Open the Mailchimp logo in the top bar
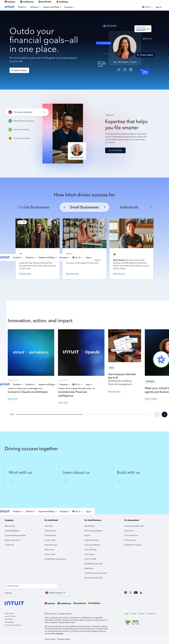Screen dimensions: 169x644 (x=62, y=2)
